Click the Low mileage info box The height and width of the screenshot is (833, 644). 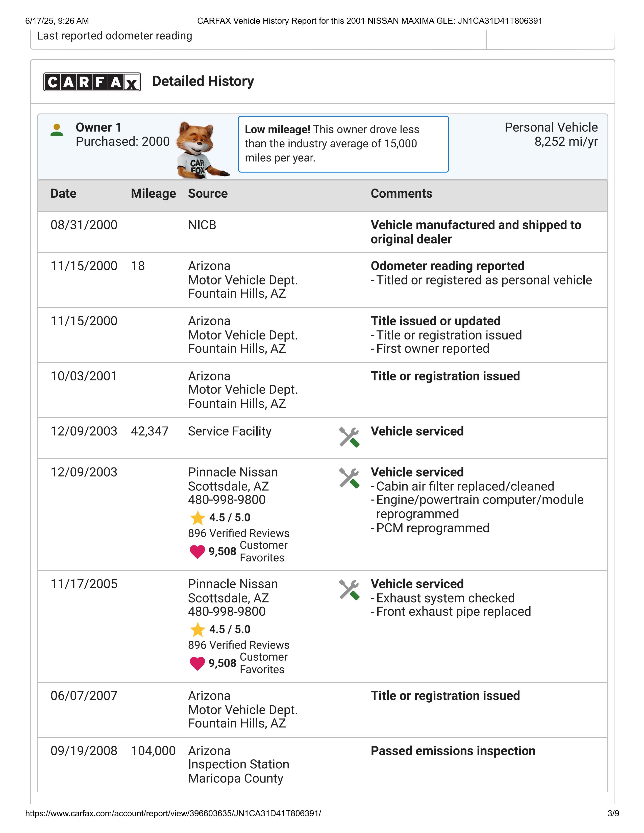pyautogui.click(x=343, y=144)
